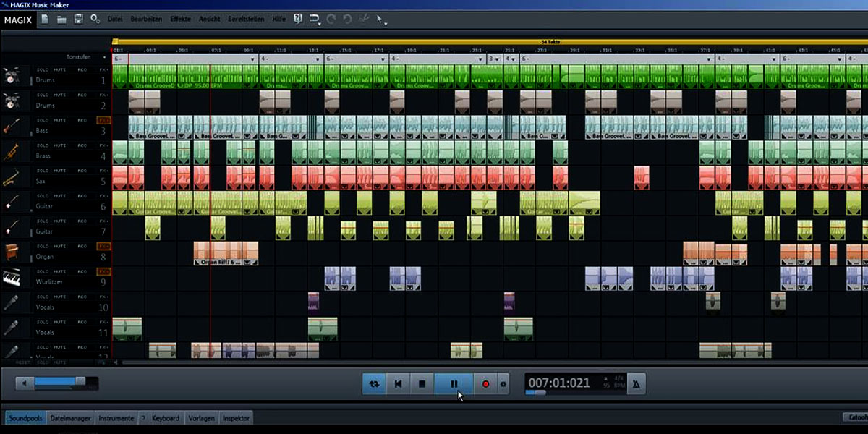Start recording with the red record button
Image resolution: width=868 pixels, height=434 pixels.
[x=486, y=384]
